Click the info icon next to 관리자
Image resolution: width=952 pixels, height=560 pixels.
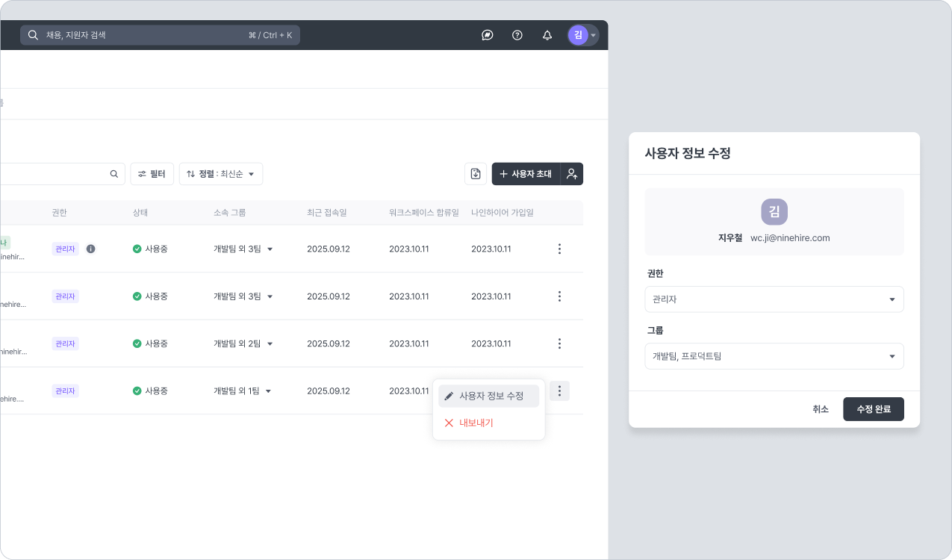click(91, 249)
